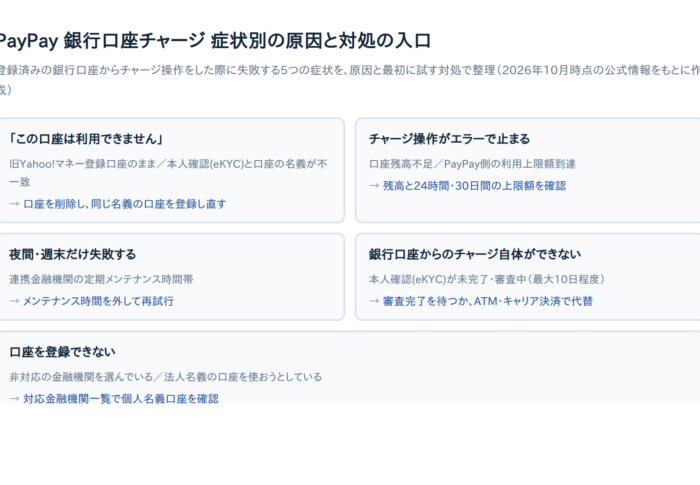Screen dimensions: 700x485
Task: Select card title 夜間・週末だけ失敗する
Action: (x=72, y=254)
